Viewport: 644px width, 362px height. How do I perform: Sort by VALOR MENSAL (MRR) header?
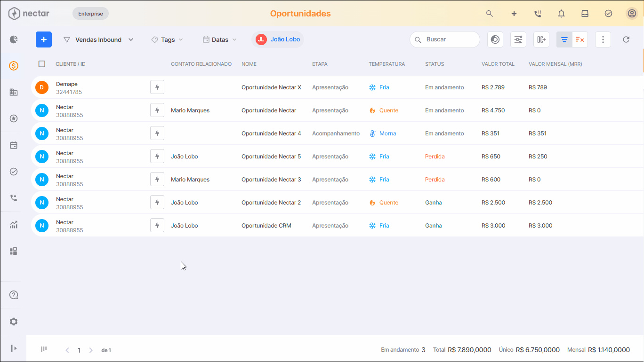[x=555, y=64]
